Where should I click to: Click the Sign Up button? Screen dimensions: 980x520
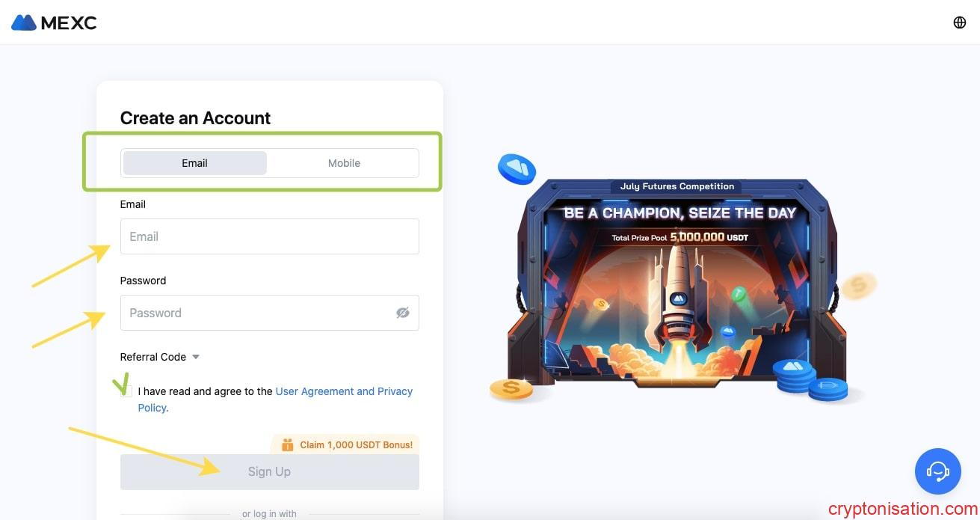coord(269,471)
